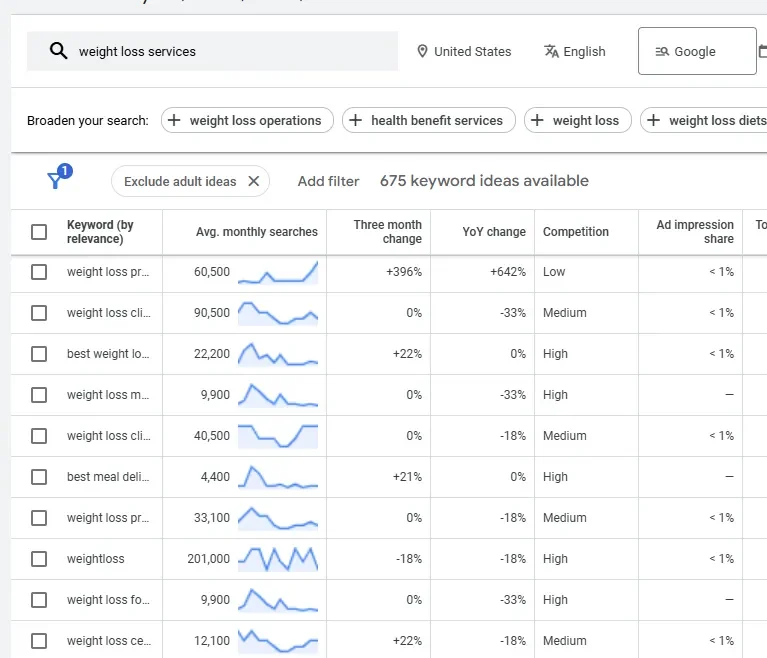
Task: Click plus icon on health benefit services
Action: click(356, 120)
